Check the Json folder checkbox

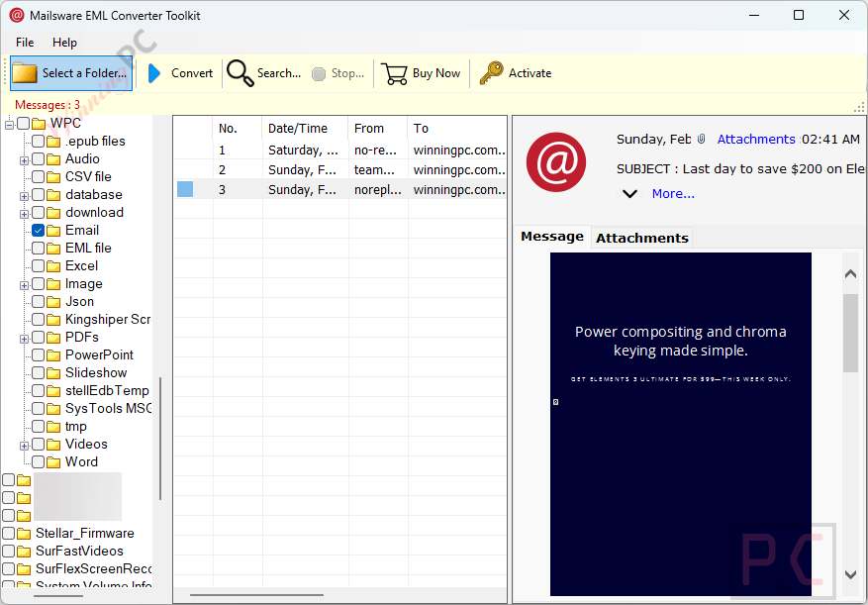[x=39, y=302]
